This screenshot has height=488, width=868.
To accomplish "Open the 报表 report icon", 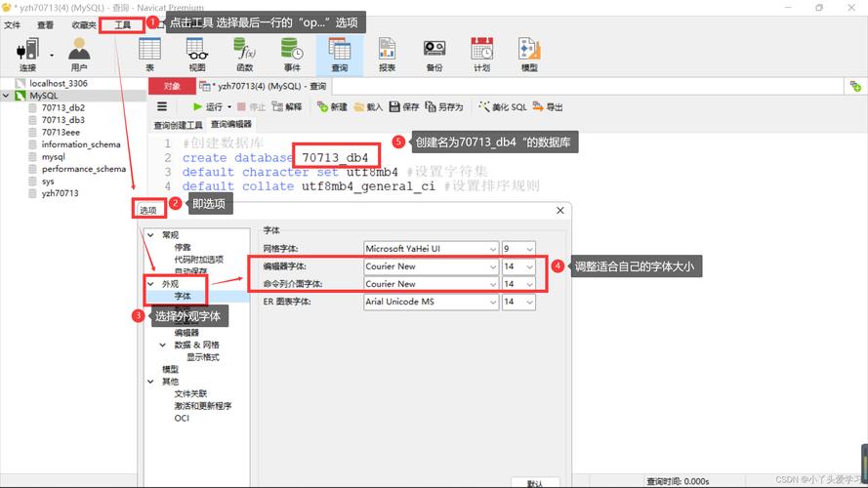I will 387,55.
